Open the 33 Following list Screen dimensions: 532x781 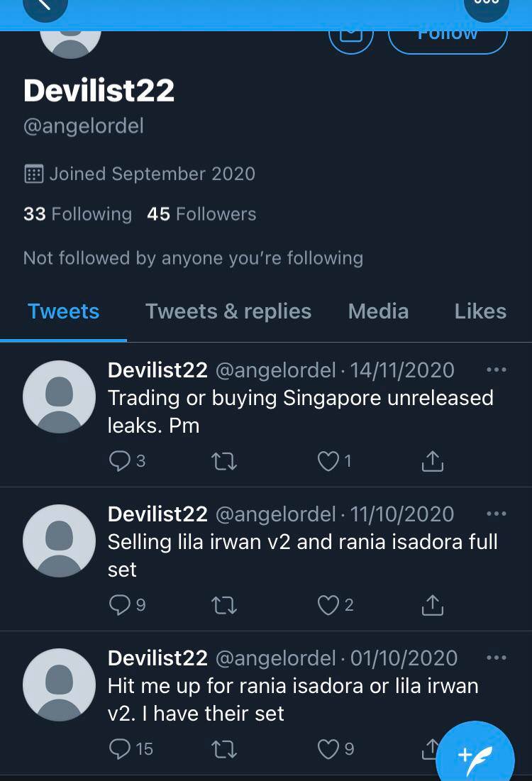coord(77,214)
